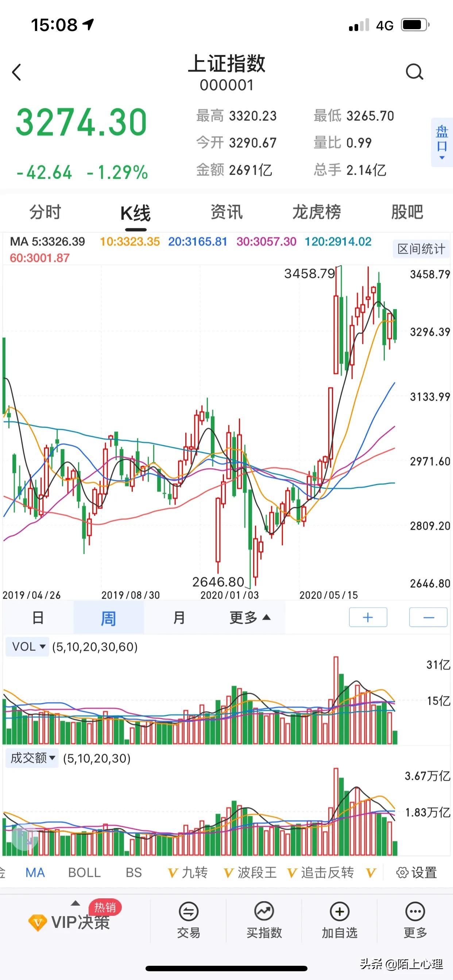Zoom out chart with minus button
Screen dimensions: 453x980
pyautogui.click(x=428, y=618)
